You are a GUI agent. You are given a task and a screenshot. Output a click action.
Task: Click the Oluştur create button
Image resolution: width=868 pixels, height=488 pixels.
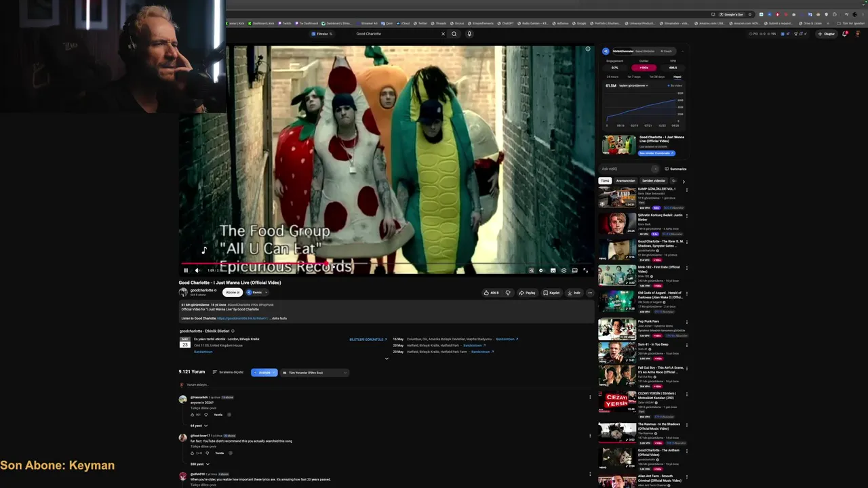[x=827, y=34]
